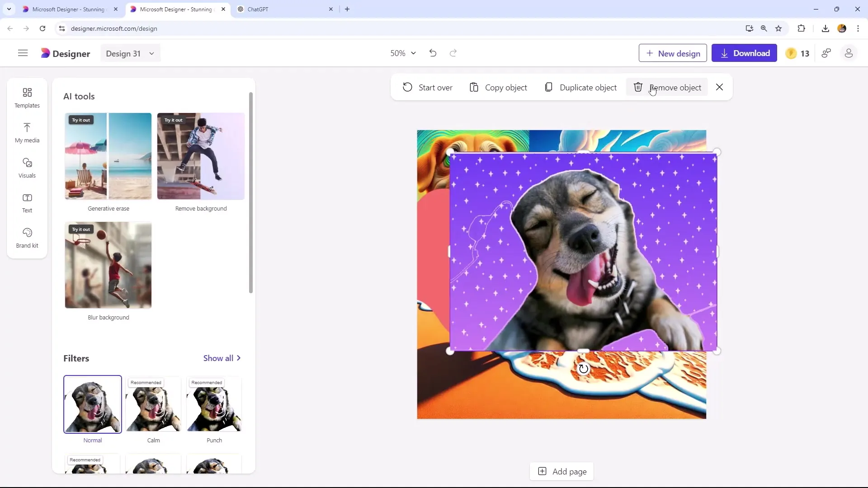868x488 pixels.
Task: Click the Add page button
Action: tap(561, 471)
